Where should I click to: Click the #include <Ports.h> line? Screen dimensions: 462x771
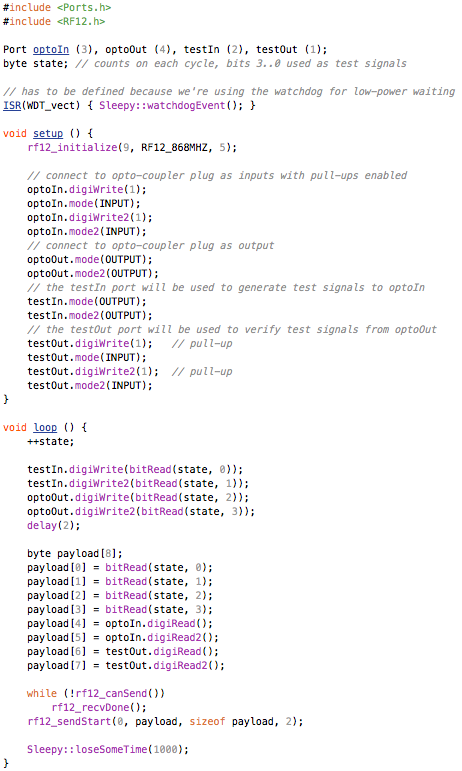click(57, 8)
